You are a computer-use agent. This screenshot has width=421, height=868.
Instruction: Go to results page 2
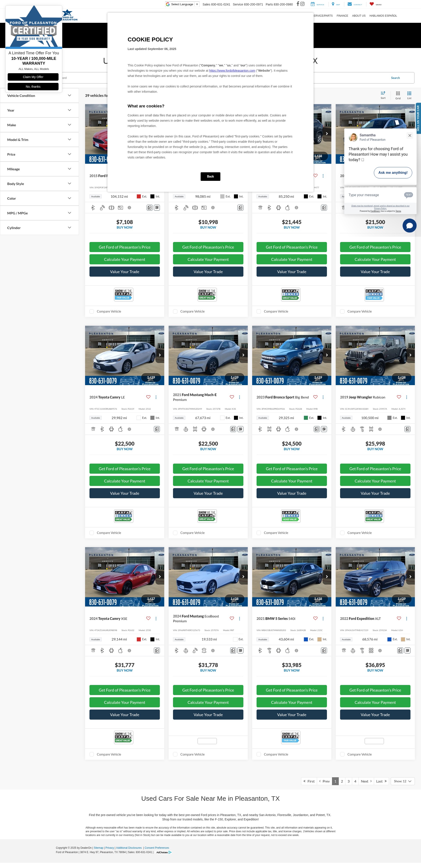[342, 781]
